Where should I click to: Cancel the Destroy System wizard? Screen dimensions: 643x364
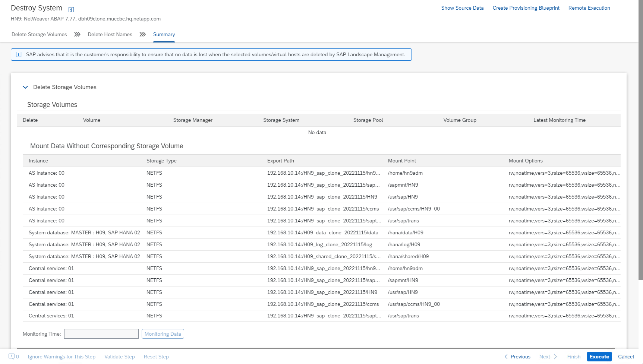tap(626, 357)
